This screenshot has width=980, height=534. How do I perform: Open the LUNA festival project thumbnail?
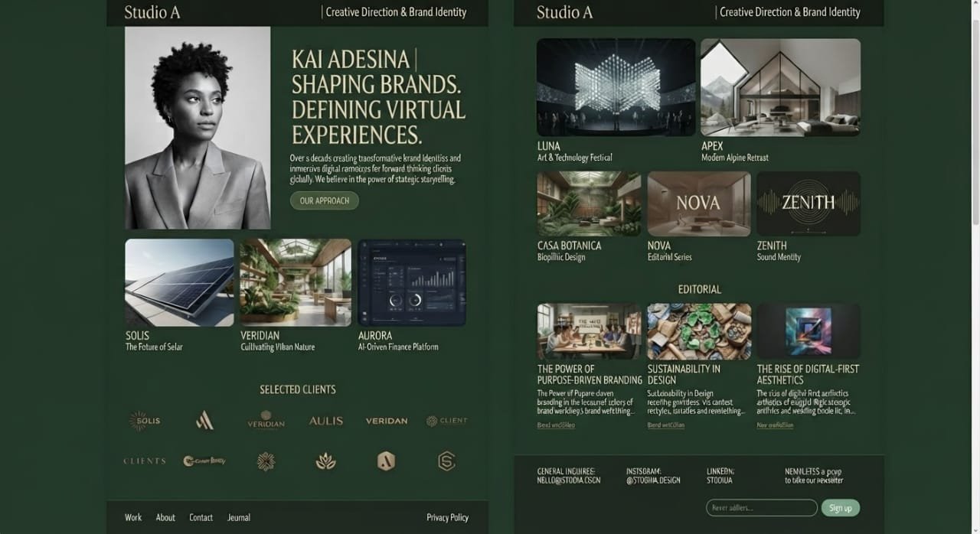click(x=616, y=88)
